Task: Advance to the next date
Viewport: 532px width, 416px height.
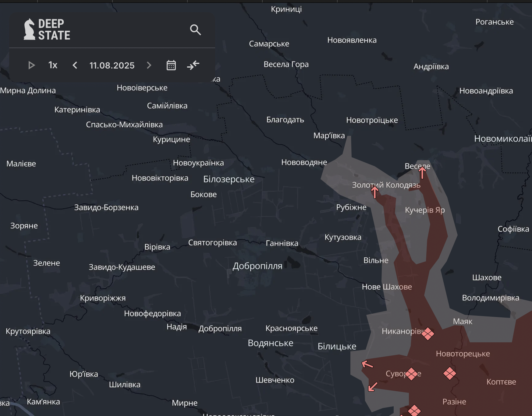Action: (x=149, y=65)
